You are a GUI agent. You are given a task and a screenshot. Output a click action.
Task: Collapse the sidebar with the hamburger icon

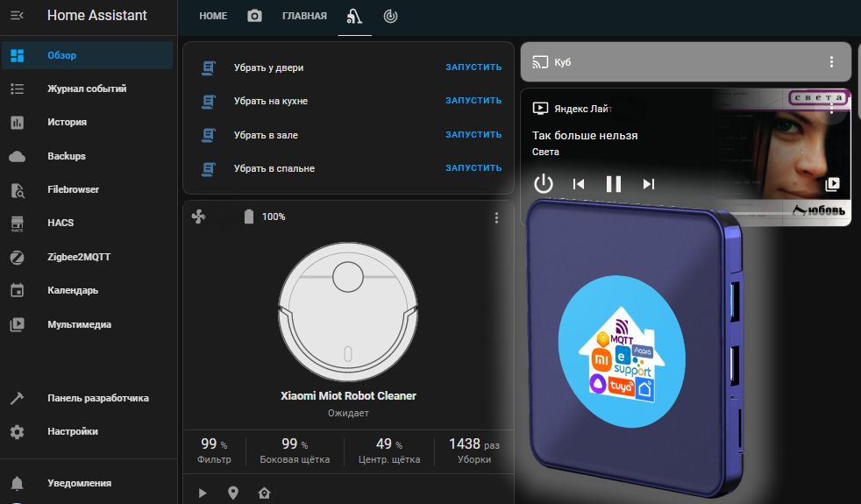coord(17,16)
